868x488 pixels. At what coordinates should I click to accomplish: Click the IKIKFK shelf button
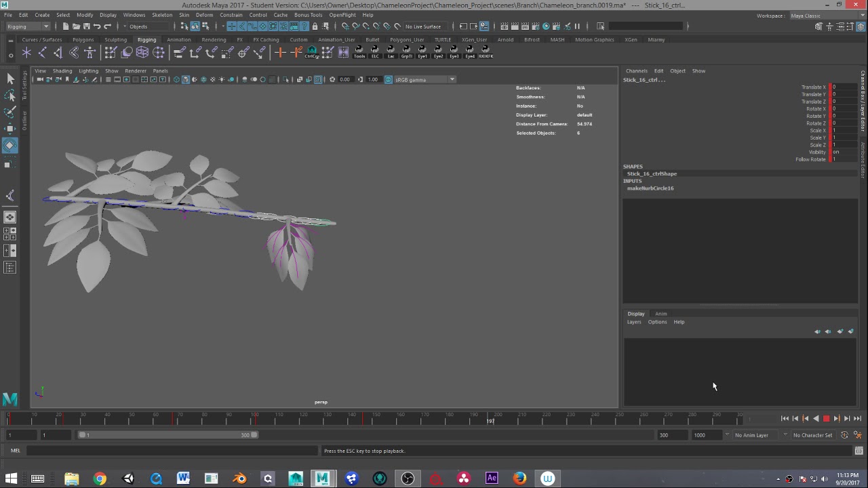tap(486, 52)
